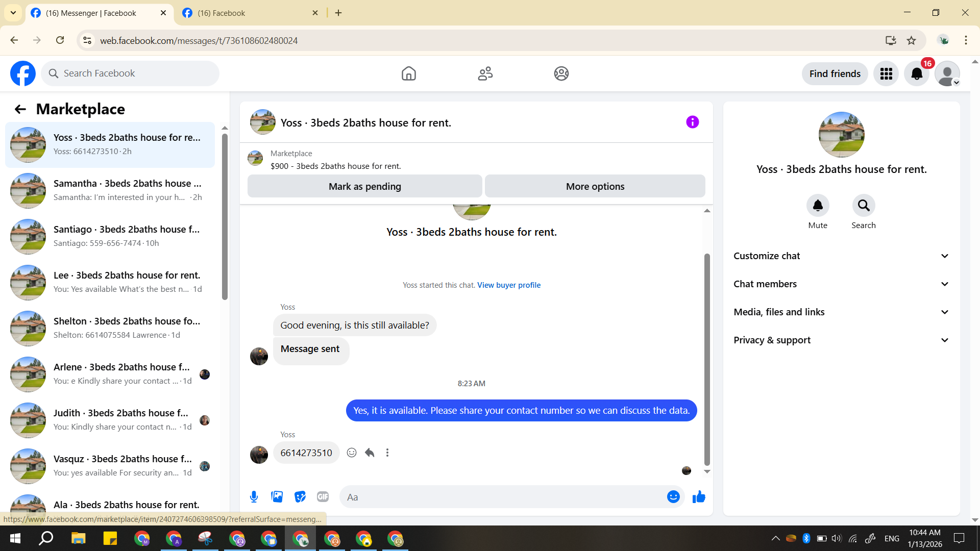This screenshot has height=551, width=980.
Task: Open the GIF picker
Action: click(323, 497)
